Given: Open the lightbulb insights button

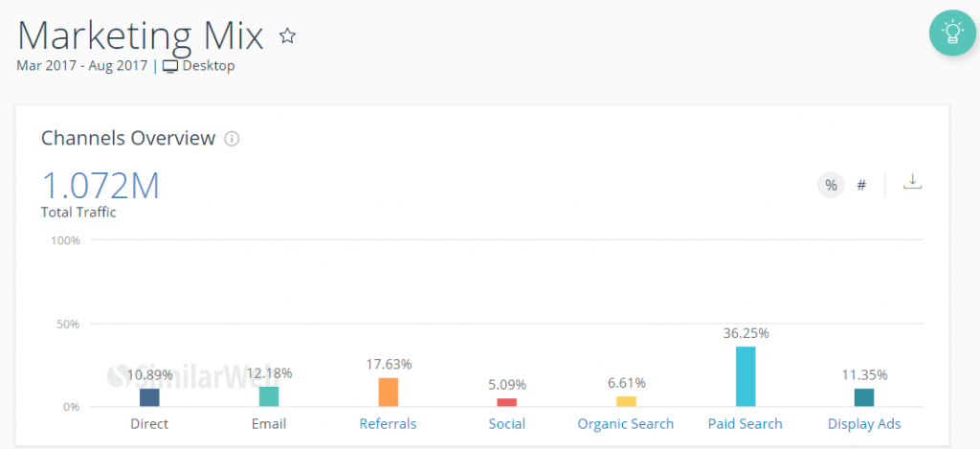Looking at the screenshot, I should click(x=951, y=34).
